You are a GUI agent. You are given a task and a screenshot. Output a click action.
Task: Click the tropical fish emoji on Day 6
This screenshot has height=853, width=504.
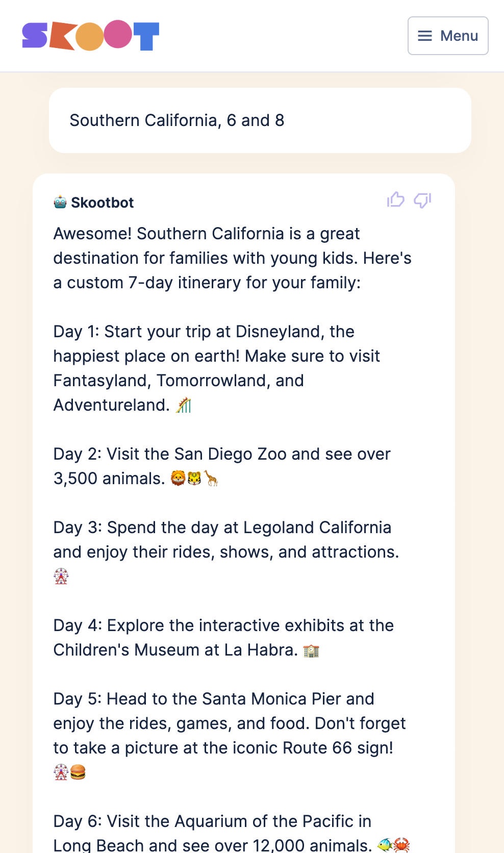[x=385, y=845]
